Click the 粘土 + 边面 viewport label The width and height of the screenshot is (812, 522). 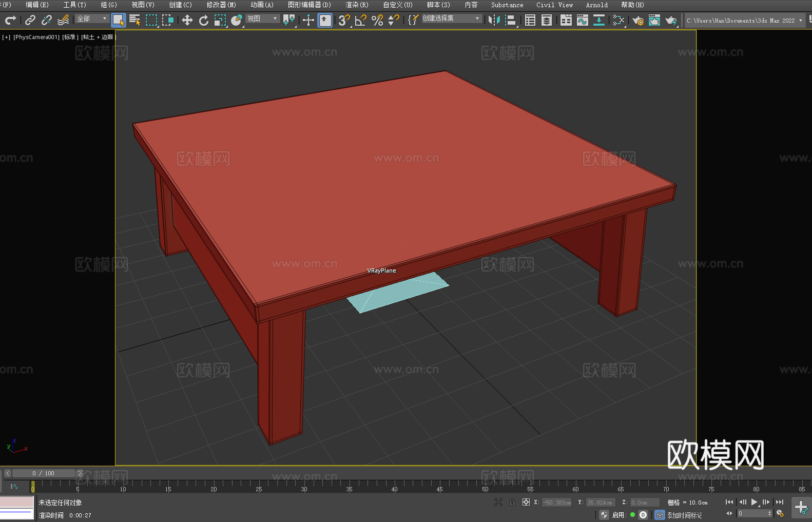pos(99,37)
